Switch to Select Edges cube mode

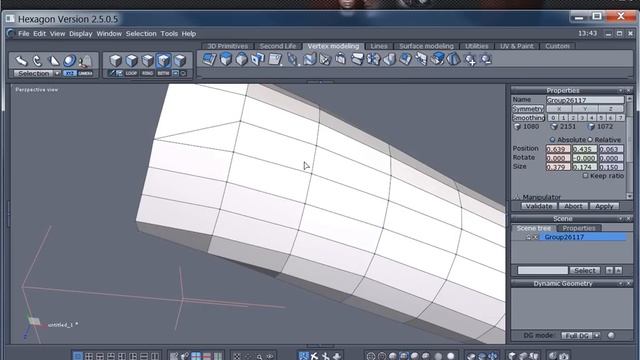click(x=147, y=61)
